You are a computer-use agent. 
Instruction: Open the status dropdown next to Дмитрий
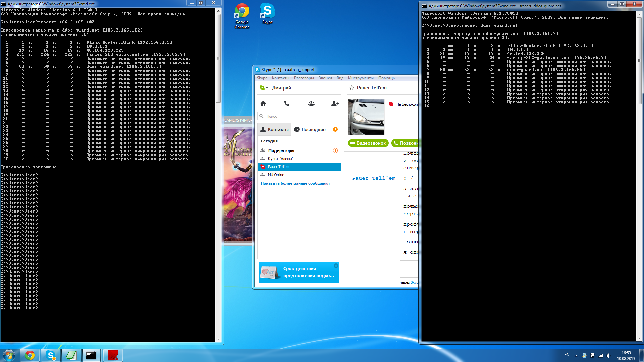point(267,88)
